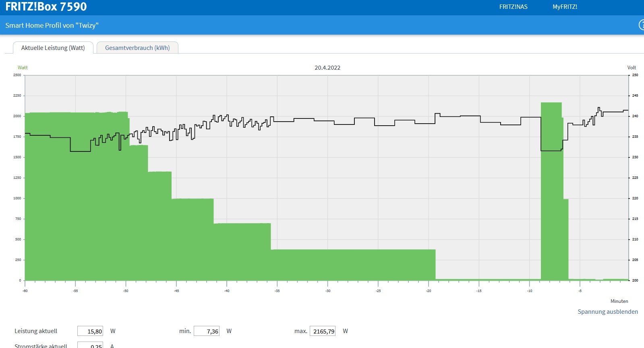Viewport: 644px width, 348px height.
Task: Open the MyFRITZ! link
Action: (565, 7)
